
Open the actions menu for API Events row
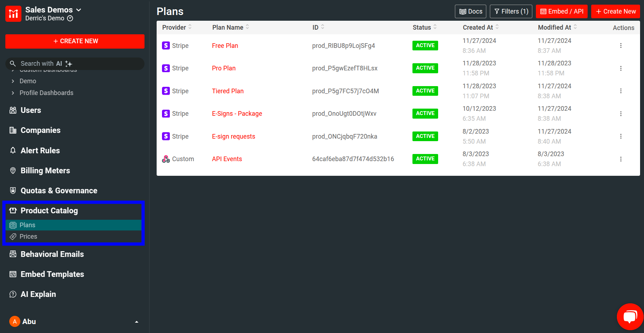621,159
